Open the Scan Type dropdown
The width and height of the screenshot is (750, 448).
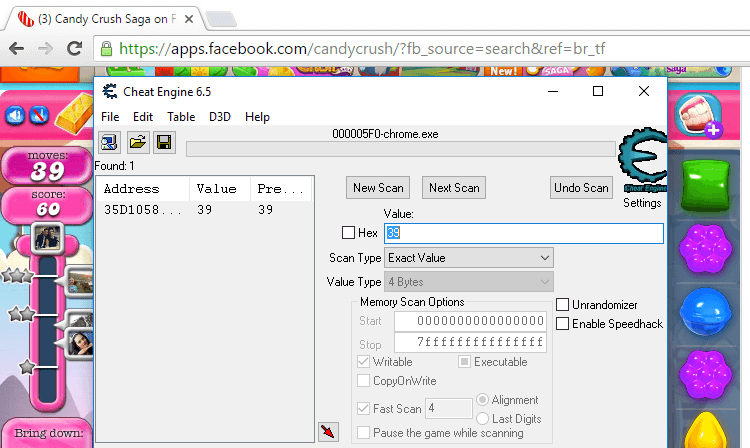(469, 258)
